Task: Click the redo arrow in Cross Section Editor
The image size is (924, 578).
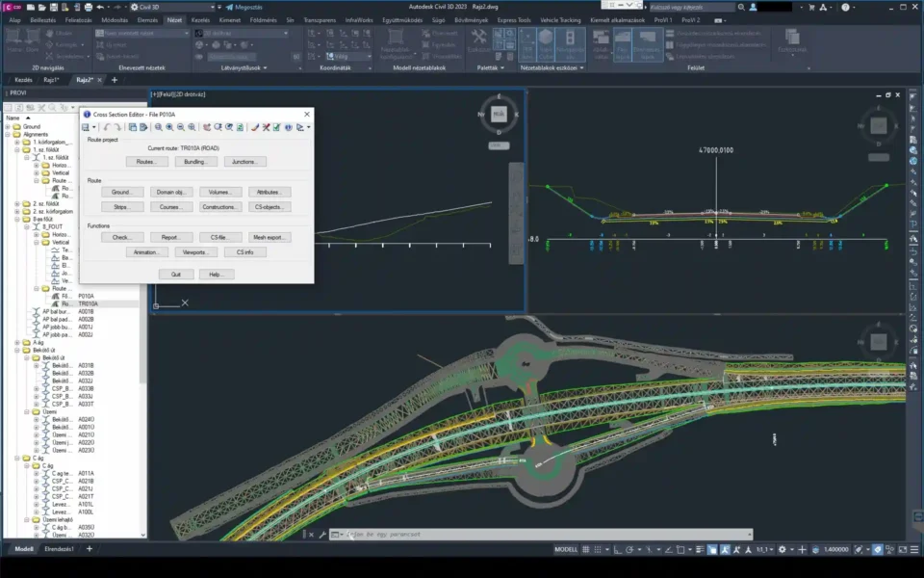Action: click(x=117, y=127)
